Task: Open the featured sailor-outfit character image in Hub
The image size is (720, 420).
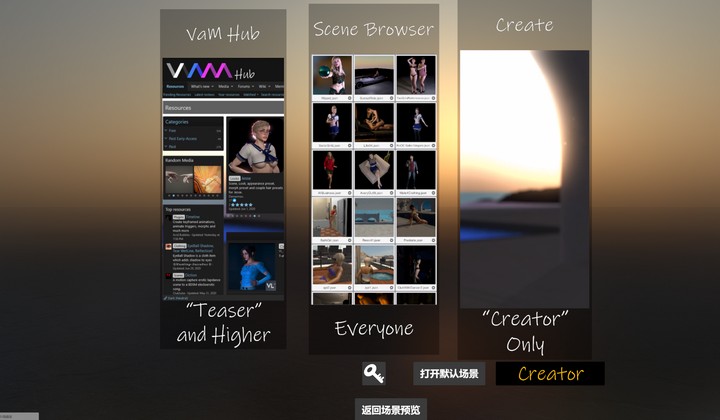Action: tap(255, 146)
